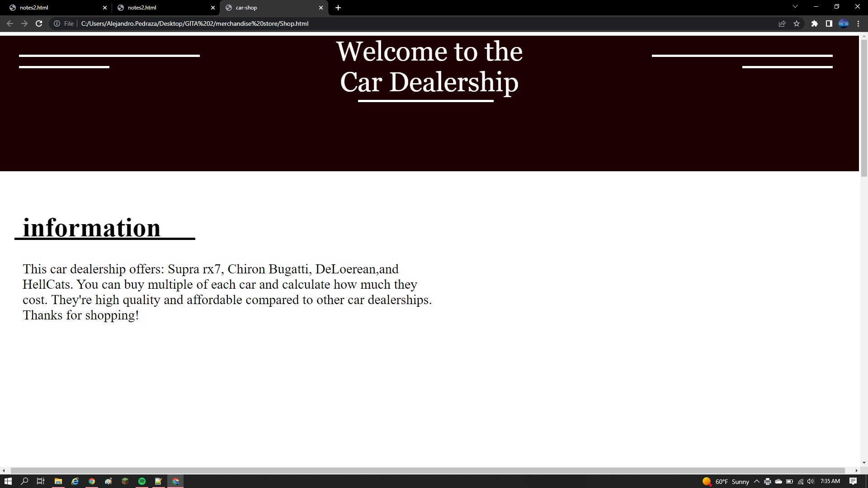
Task: Close the car-shop tab
Action: (x=321, y=8)
